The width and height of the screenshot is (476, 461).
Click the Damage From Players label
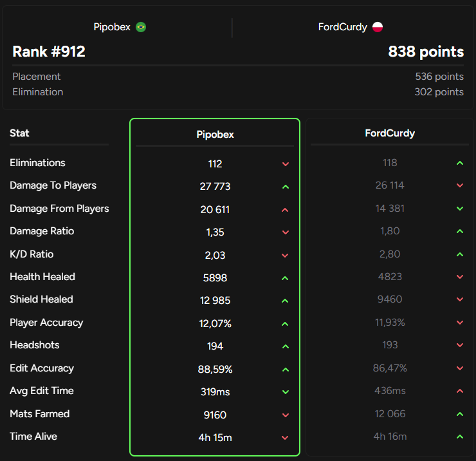click(59, 209)
